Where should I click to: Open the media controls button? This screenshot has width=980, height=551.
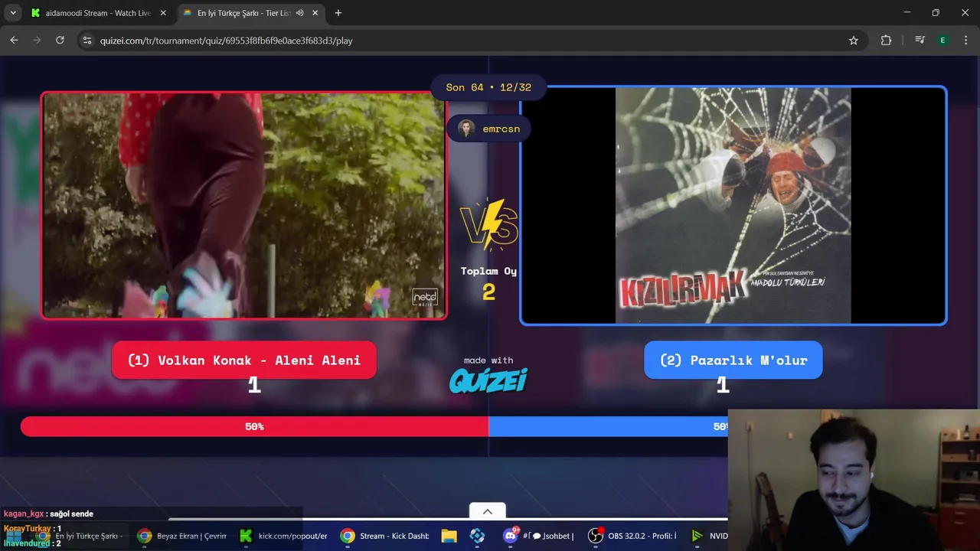920,41
